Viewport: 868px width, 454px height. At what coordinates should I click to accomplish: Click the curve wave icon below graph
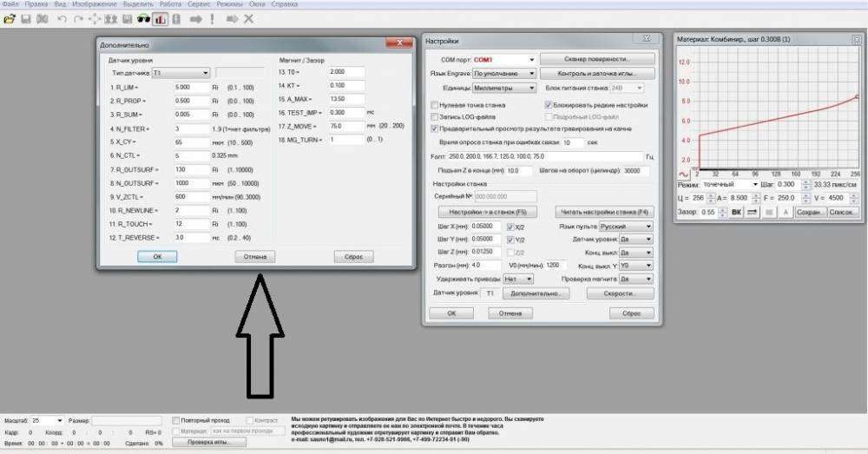pyautogui.click(x=683, y=173)
